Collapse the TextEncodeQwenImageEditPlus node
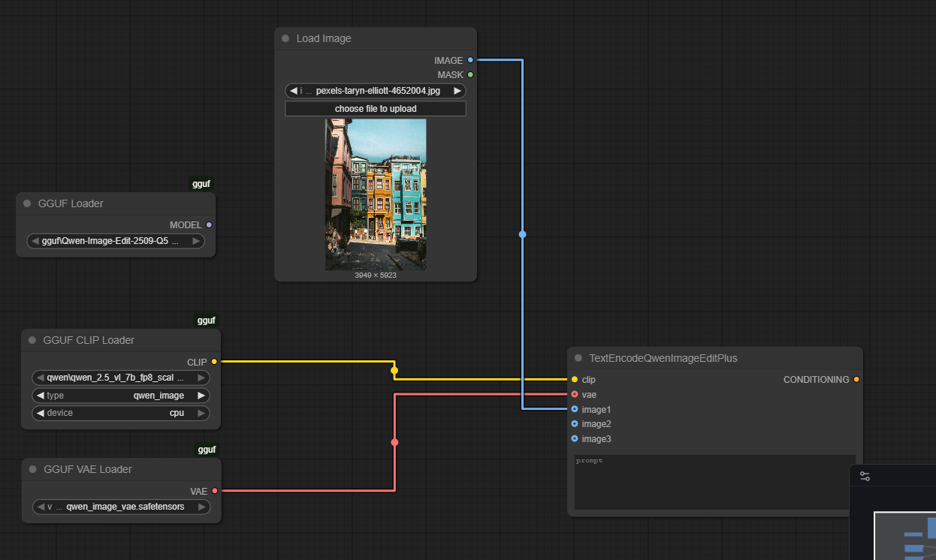 pos(578,358)
